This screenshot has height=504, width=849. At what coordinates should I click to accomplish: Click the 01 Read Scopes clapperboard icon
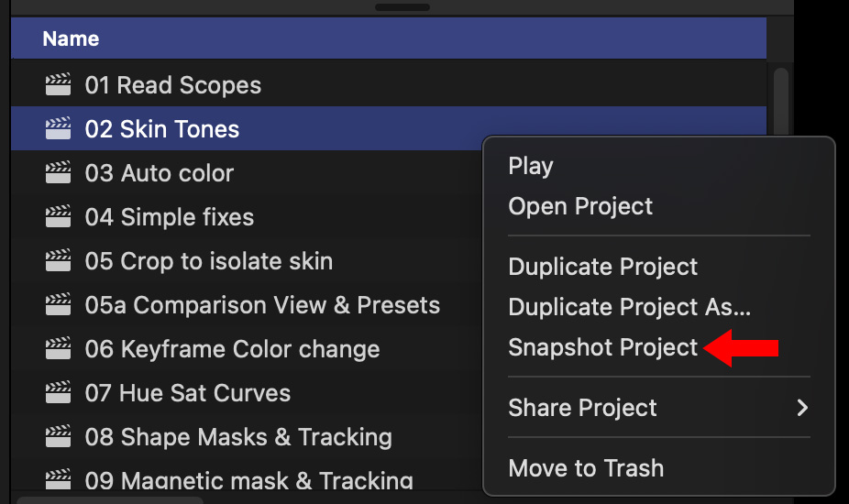click(x=58, y=85)
